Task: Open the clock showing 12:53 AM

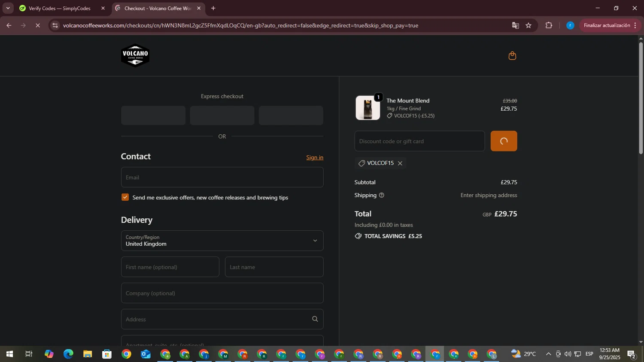Action: pyautogui.click(x=610, y=354)
